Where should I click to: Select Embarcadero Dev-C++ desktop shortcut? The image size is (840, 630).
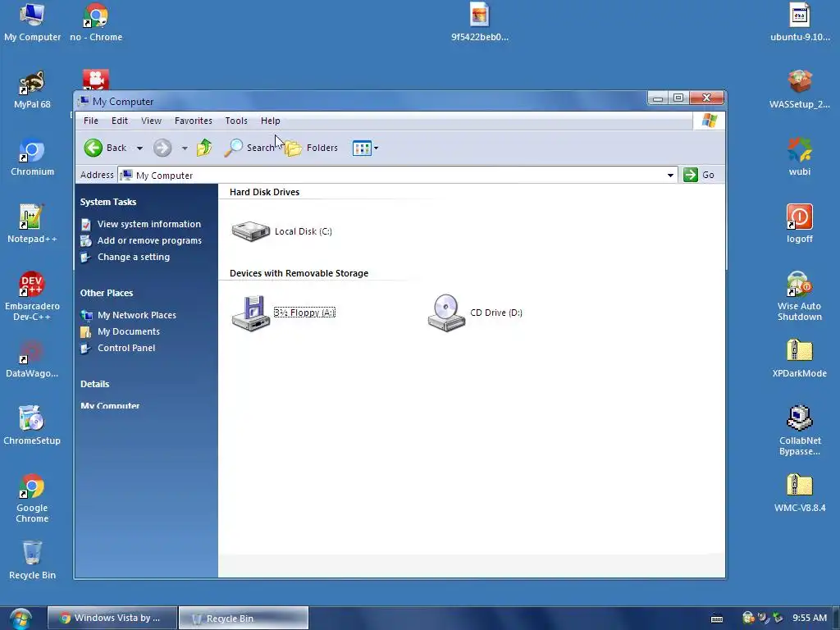tap(32, 295)
